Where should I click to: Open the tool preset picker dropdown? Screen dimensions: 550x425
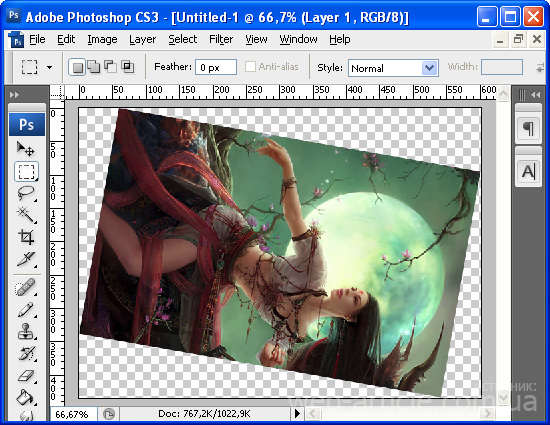[x=49, y=67]
